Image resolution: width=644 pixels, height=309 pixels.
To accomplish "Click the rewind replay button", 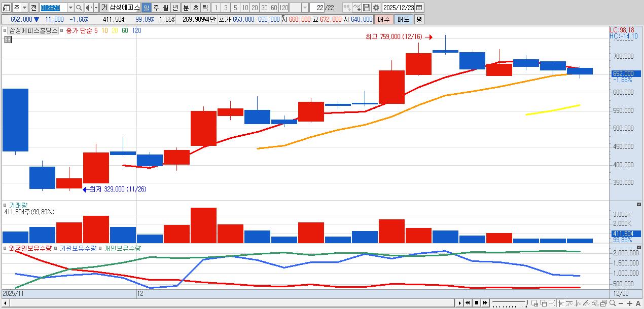I will [468, 303].
